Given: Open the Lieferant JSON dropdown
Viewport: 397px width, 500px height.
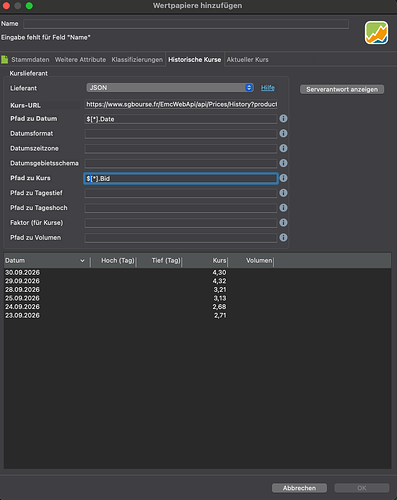Looking at the screenshot, I should coord(170,88).
